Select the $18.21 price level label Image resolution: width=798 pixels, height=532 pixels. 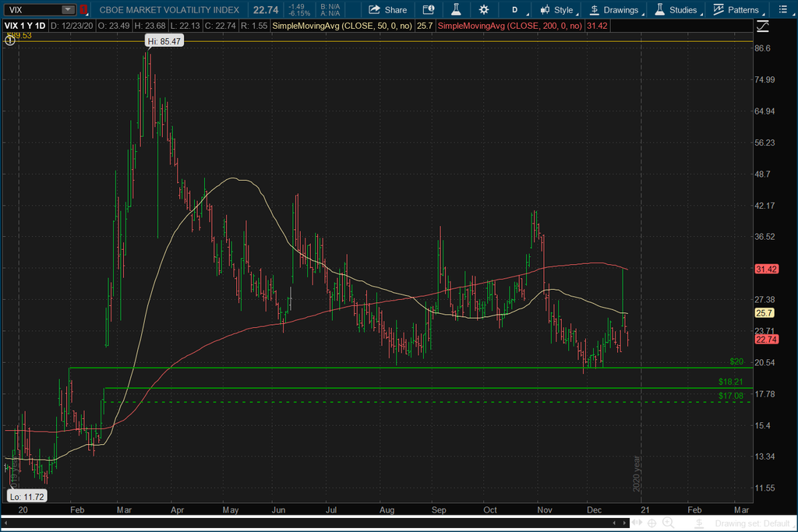click(x=730, y=382)
